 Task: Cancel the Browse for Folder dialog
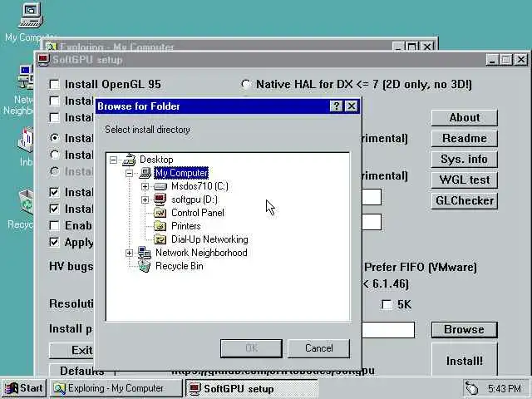[318, 348]
